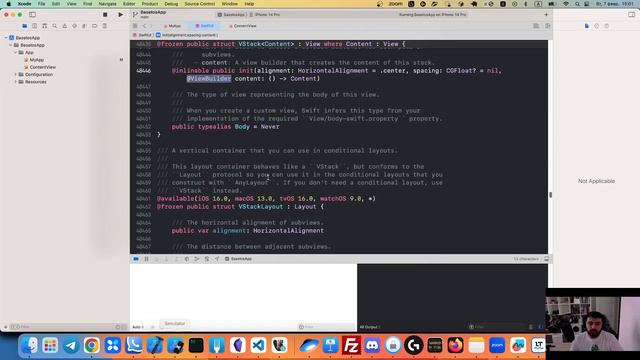Hide the debug area toggle
This screenshot has width=640, height=360.
[547, 259]
